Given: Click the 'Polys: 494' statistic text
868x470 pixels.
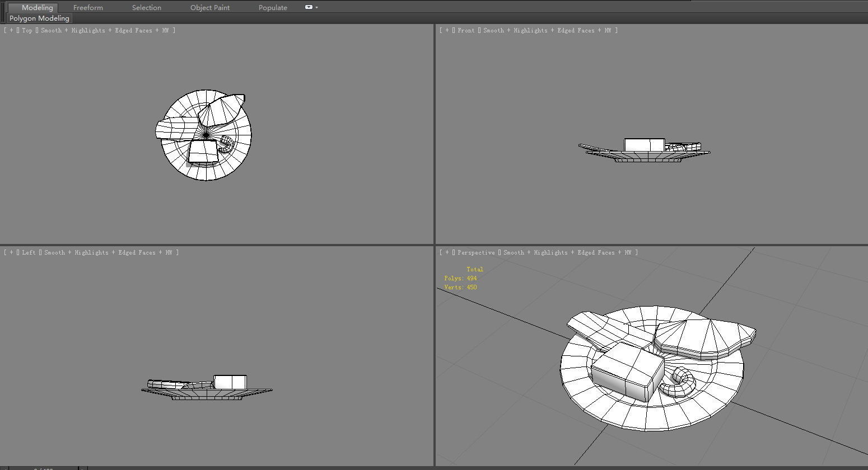Looking at the screenshot, I should tap(461, 279).
